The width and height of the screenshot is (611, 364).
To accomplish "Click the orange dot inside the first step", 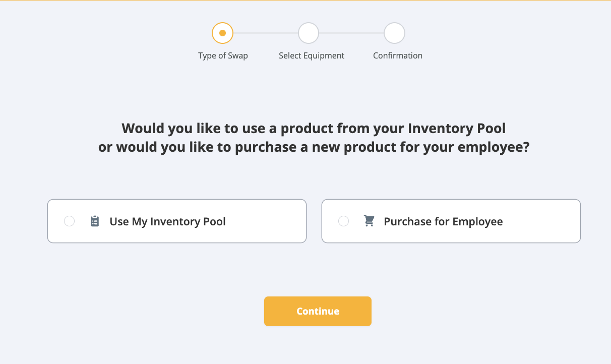I will pos(222,33).
